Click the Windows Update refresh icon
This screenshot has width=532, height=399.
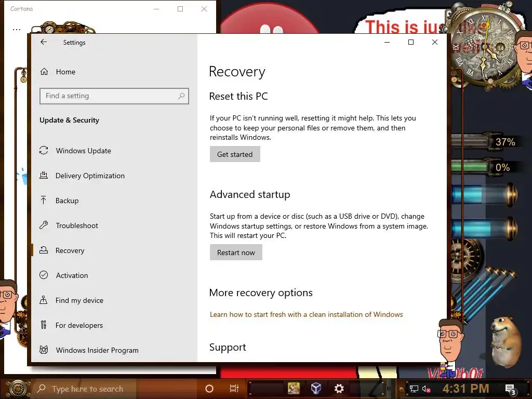click(44, 150)
